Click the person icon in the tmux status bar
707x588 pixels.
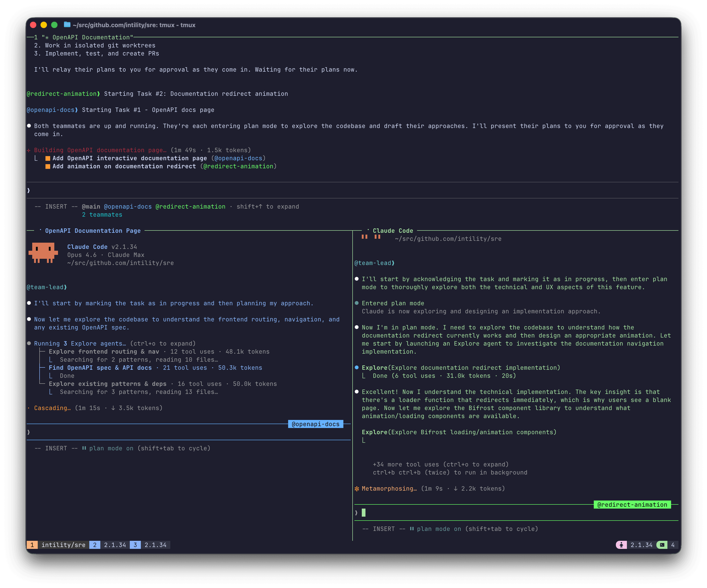point(621,544)
